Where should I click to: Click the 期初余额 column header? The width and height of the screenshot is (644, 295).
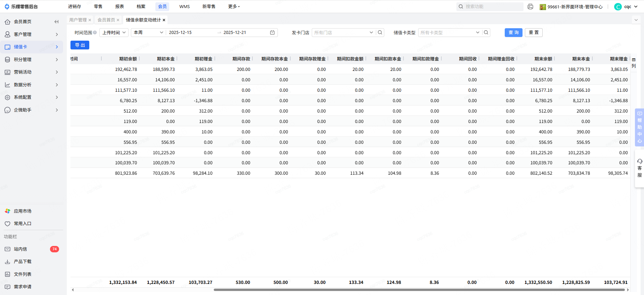click(128, 59)
